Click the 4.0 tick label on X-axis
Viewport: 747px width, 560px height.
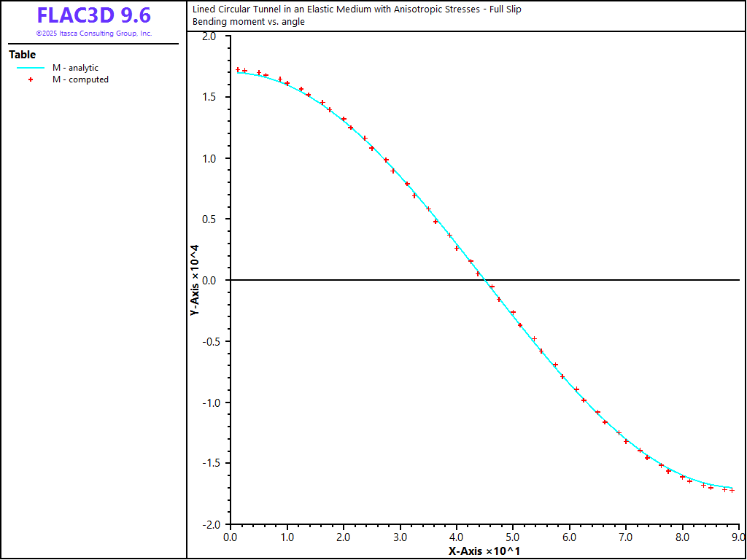[456, 537]
